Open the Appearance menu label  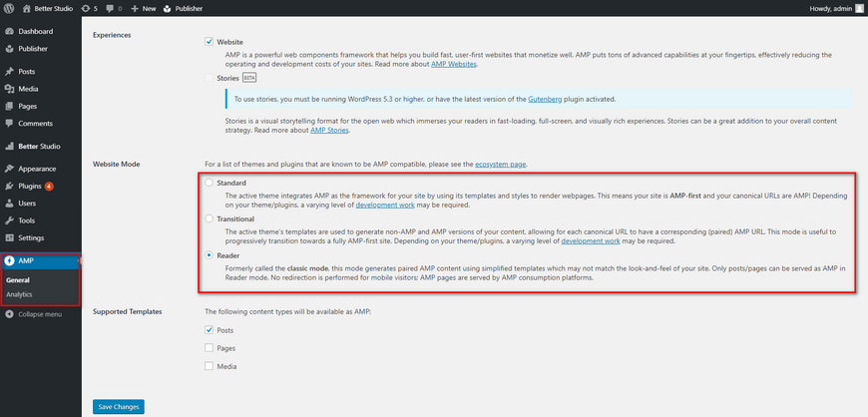click(x=37, y=169)
